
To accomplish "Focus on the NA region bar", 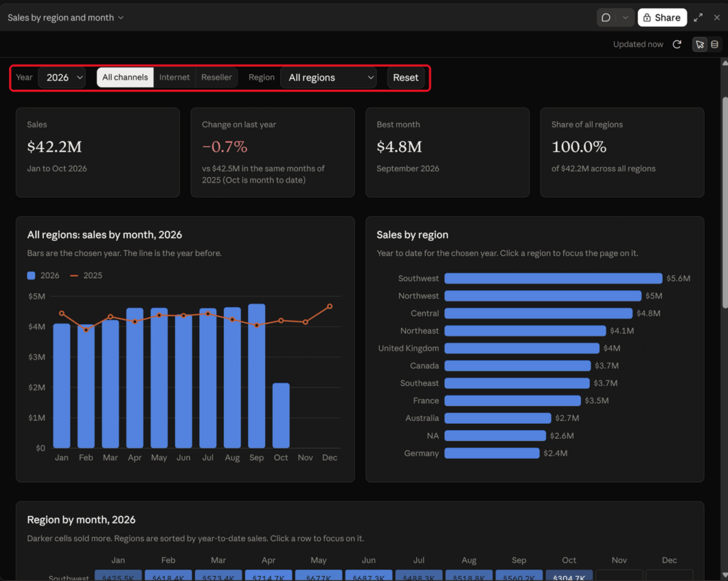I will tap(496, 436).
